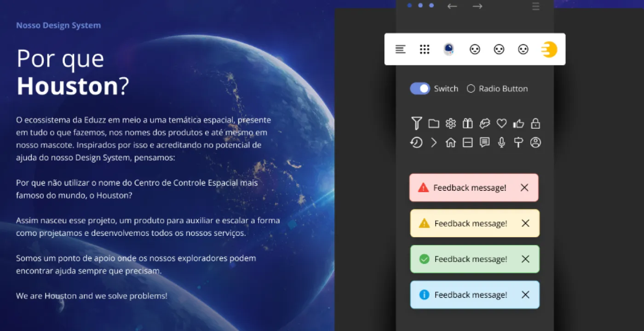Viewport: 644px width, 331px height.
Task: Click the green success checkmark icon
Action: (x=424, y=259)
